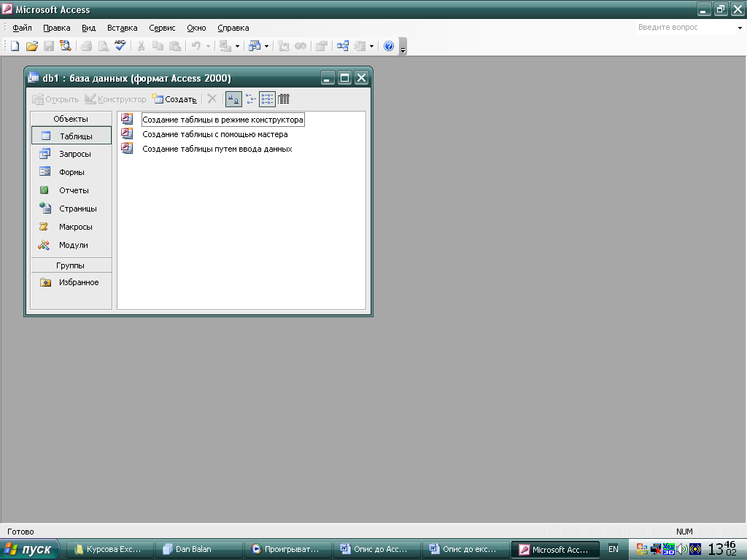Switch to large icons view

tap(233, 99)
